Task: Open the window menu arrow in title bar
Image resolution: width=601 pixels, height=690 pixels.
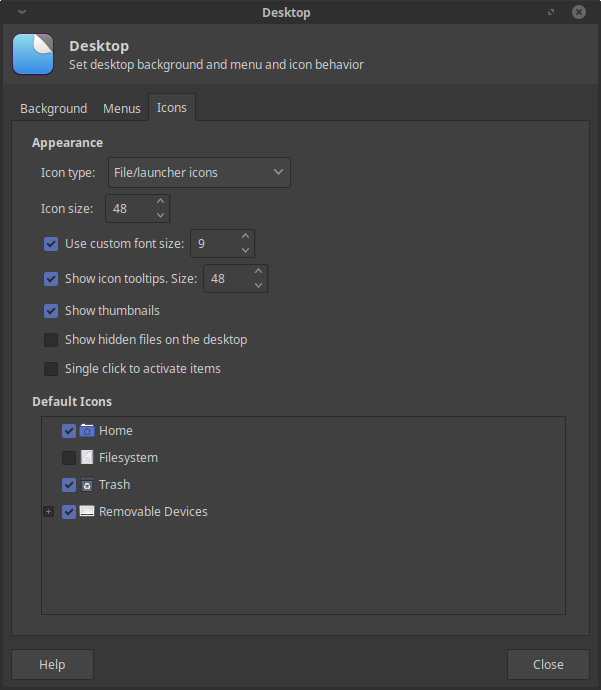Action: point(22,12)
